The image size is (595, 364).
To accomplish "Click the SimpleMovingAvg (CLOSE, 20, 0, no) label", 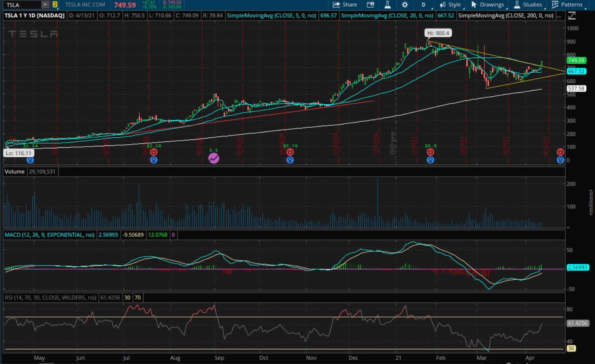I will (x=387, y=15).
